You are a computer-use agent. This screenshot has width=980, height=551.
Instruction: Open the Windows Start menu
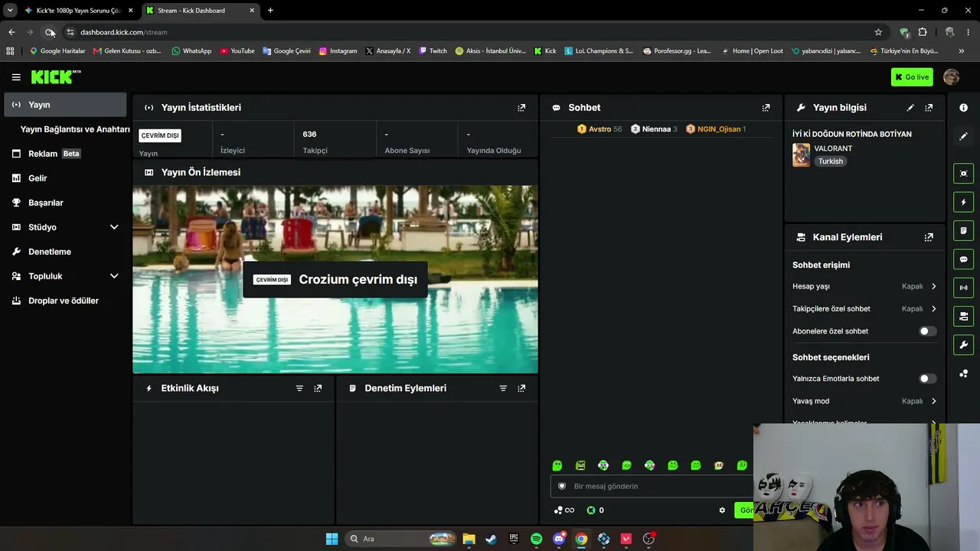coord(332,539)
